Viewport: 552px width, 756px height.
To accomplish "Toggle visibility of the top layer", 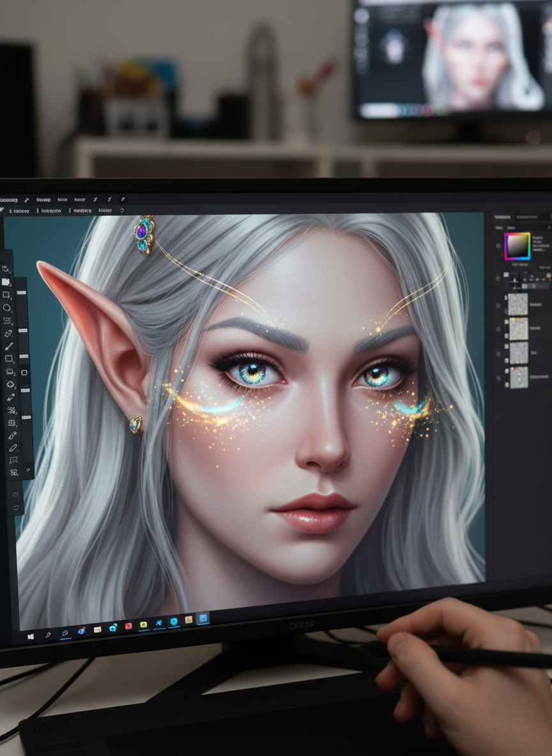I will 498,305.
